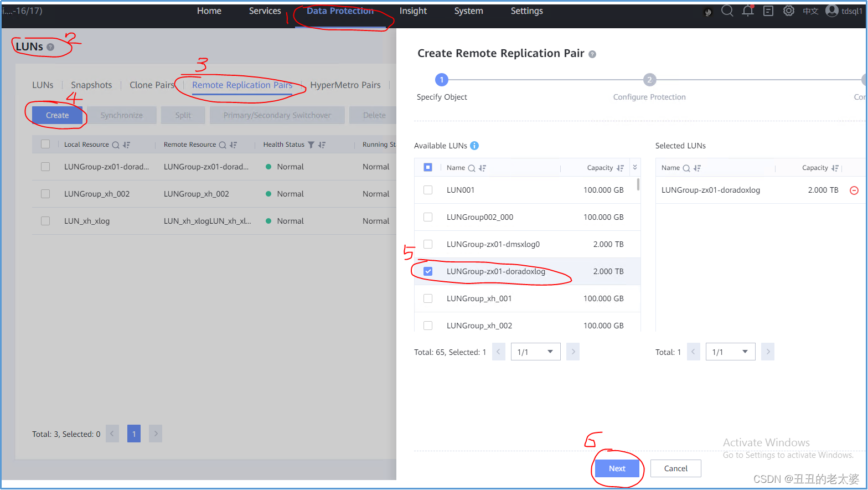Go to next page of replication pairs list

point(156,434)
